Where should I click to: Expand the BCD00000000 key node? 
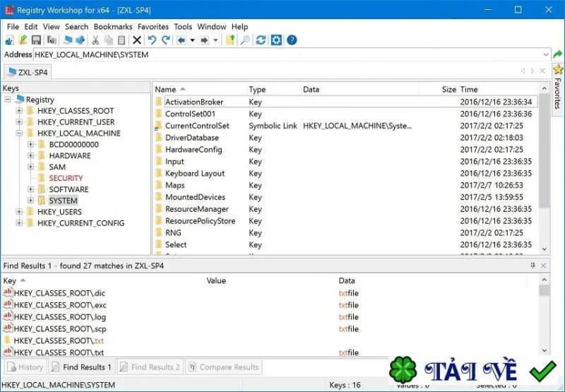click(30, 145)
